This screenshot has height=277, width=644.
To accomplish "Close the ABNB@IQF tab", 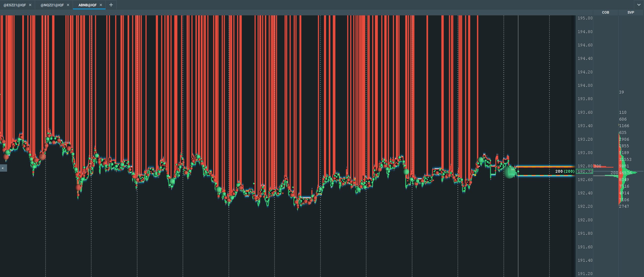I will click(x=101, y=5).
